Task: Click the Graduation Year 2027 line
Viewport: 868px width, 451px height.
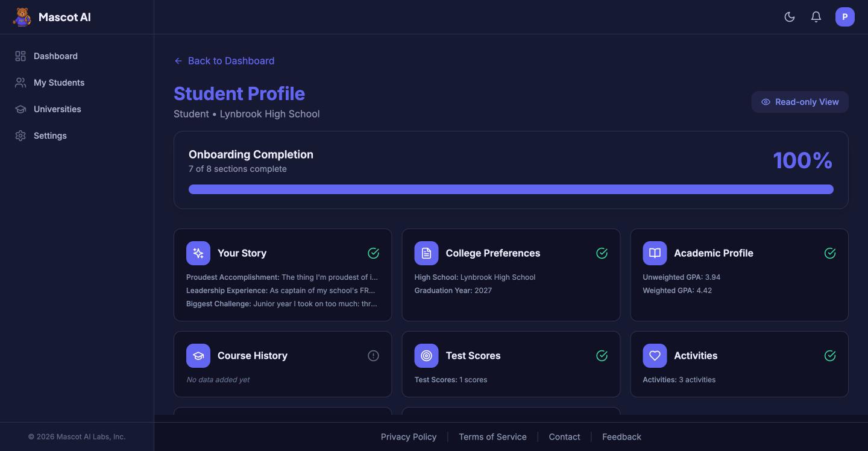Action: click(453, 291)
